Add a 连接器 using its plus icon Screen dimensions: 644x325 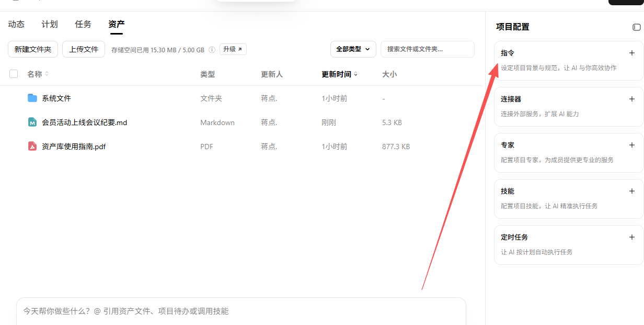pos(632,99)
